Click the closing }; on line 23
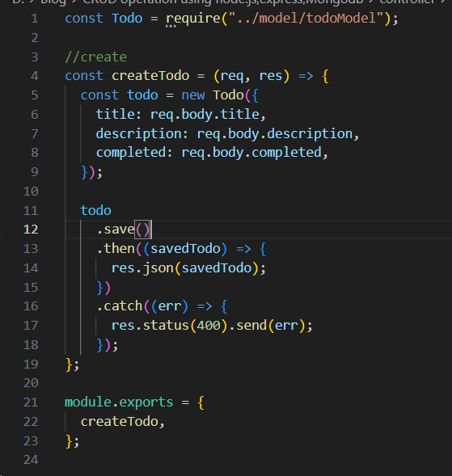 pos(72,441)
